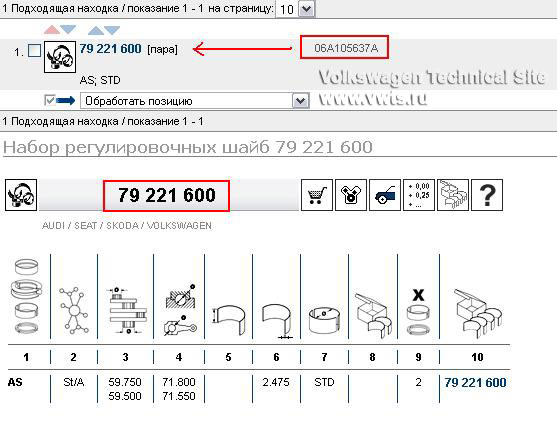Click column 8 packaging box icon
557x434 pixels.
pyautogui.click(x=373, y=315)
